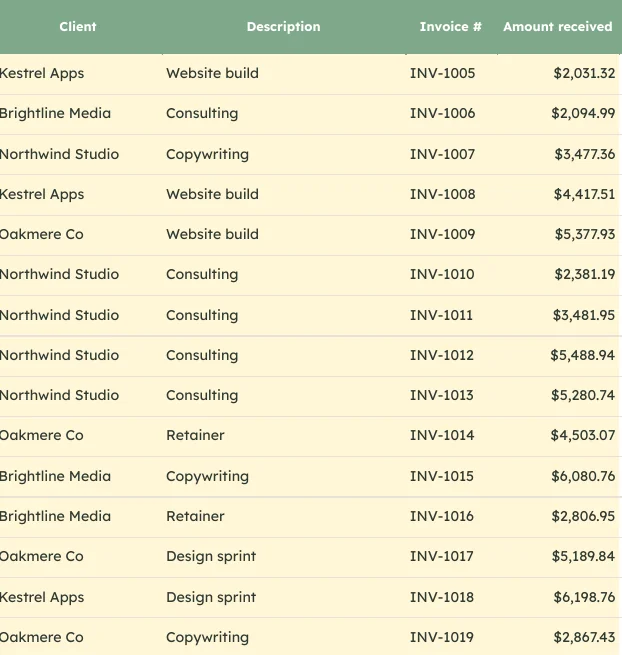
Task: Click the amount $3,481.95
Action: coord(584,315)
